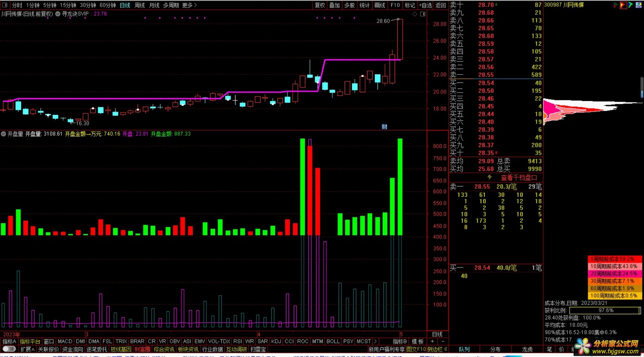Toggle the 弹 popup switch
Viewport: 644px width, 357px height.
9,349
